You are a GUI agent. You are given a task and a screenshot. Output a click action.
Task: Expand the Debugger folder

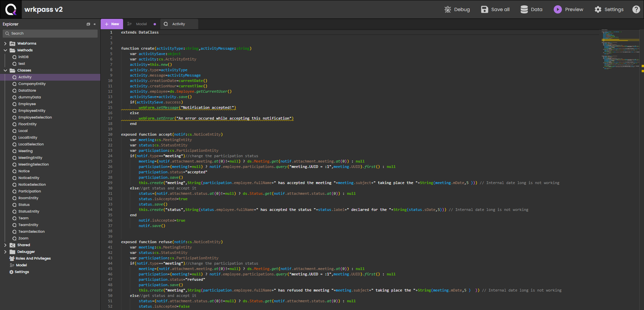tap(5, 252)
